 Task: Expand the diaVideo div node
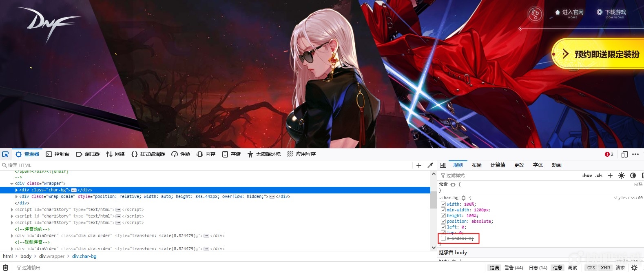coord(12,249)
